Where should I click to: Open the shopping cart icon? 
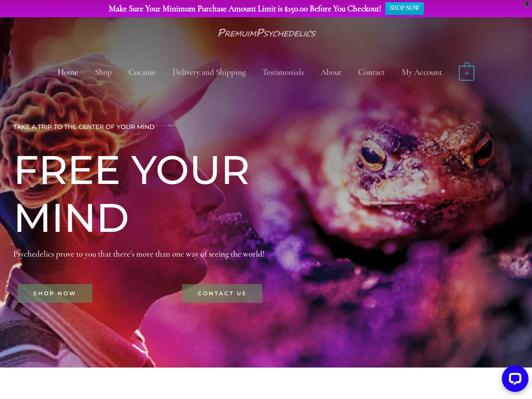click(466, 72)
